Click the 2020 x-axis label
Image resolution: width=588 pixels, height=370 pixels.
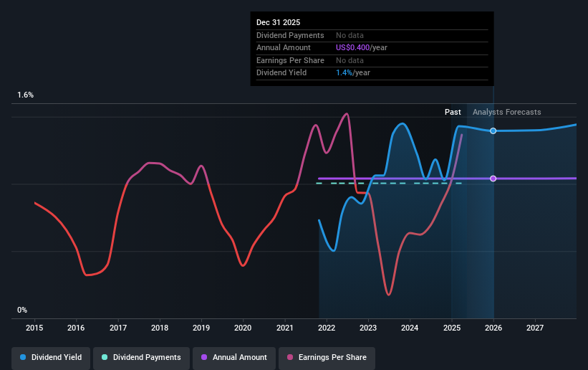pyautogui.click(x=243, y=328)
